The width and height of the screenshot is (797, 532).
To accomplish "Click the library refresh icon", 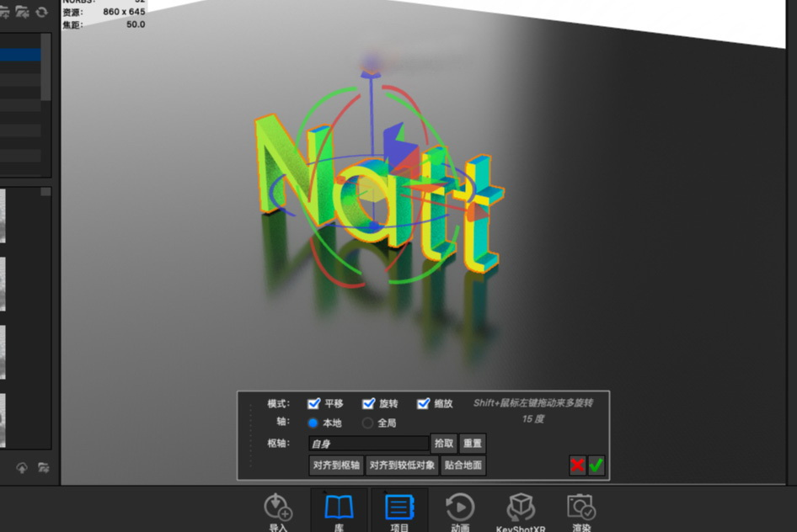I will tap(41, 12).
